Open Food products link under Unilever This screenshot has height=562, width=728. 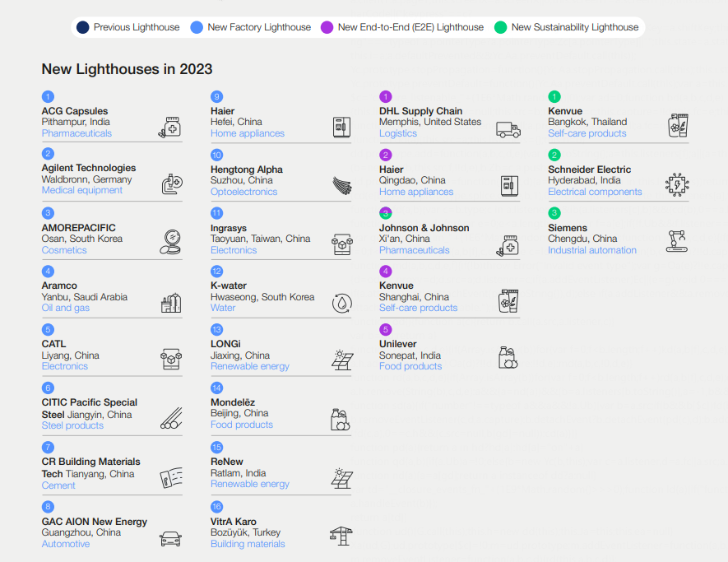point(410,366)
